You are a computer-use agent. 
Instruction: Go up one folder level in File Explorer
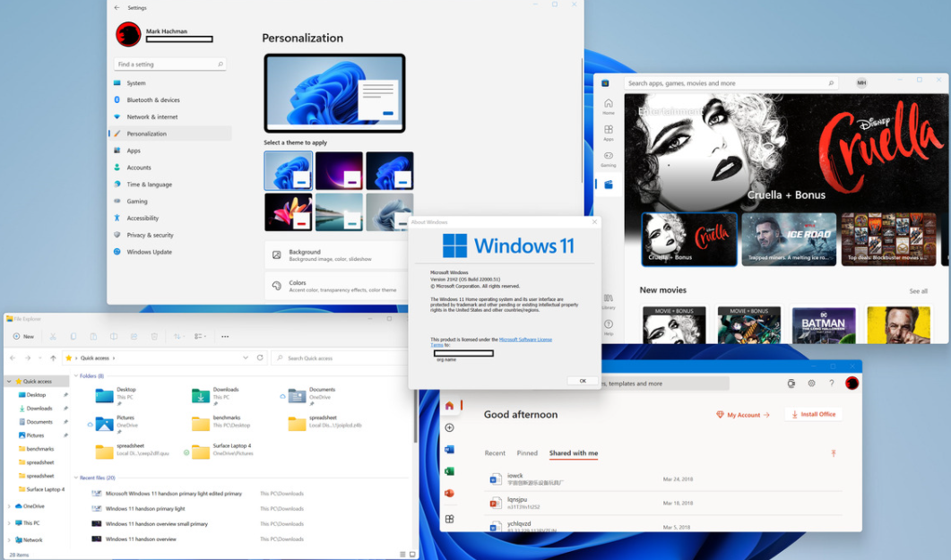pyautogui.click(x=53, y=358)
